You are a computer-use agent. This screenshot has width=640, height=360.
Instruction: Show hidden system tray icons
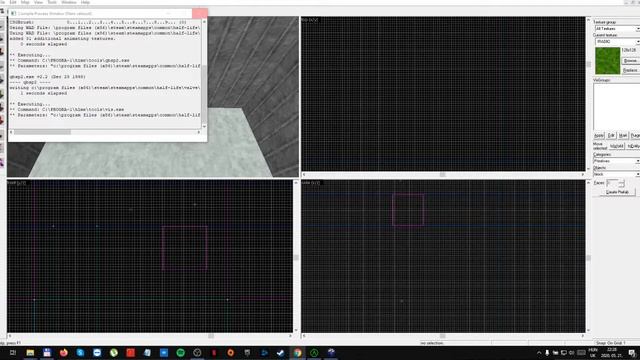539,353
